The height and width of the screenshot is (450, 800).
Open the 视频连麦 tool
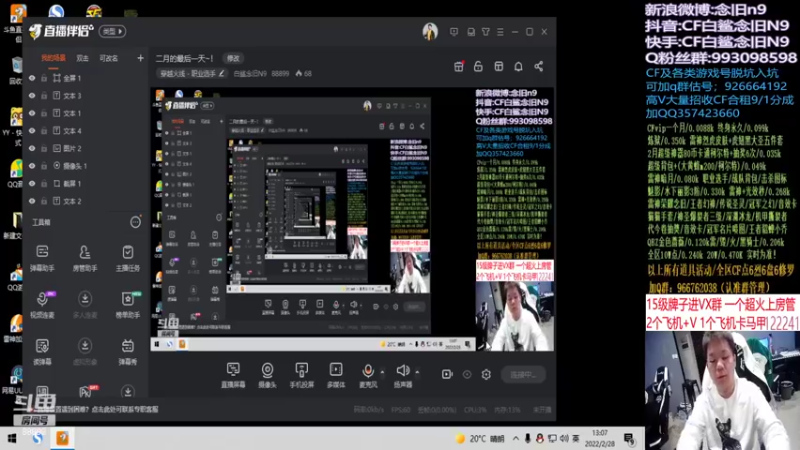click(42, 304)
